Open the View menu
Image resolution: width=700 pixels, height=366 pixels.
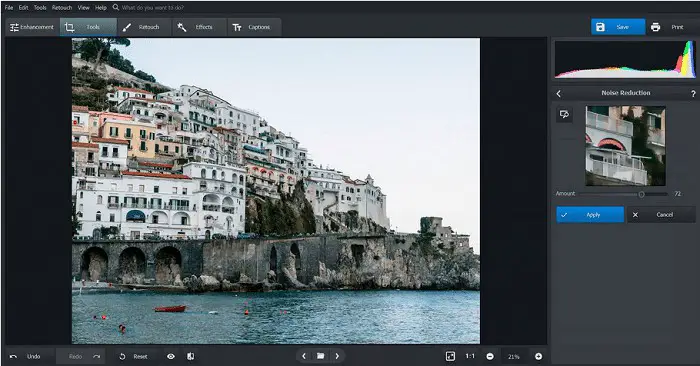83,8
